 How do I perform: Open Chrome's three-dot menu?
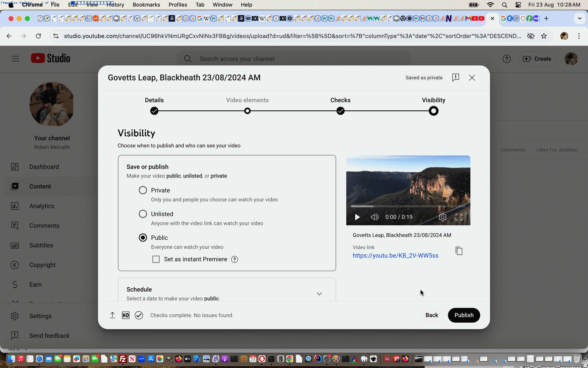pos(579,36)
